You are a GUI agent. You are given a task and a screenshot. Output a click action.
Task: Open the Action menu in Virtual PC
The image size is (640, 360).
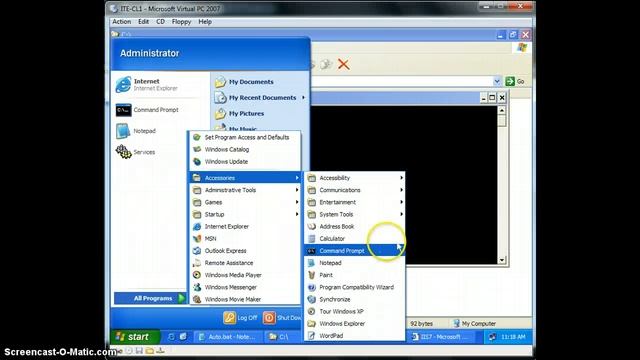tap(121, 22)
